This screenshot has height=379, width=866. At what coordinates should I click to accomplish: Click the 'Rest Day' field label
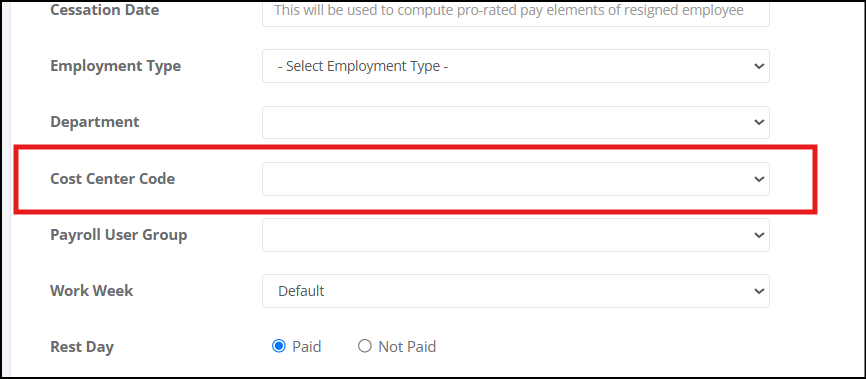(x=82, y=347)
